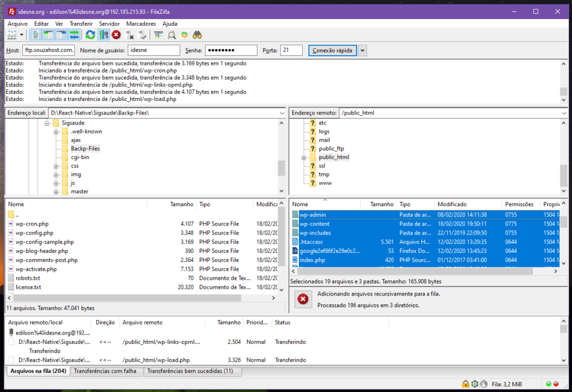Toggle the transfer queue display
The image size is (572, 392).
[74, 35]
